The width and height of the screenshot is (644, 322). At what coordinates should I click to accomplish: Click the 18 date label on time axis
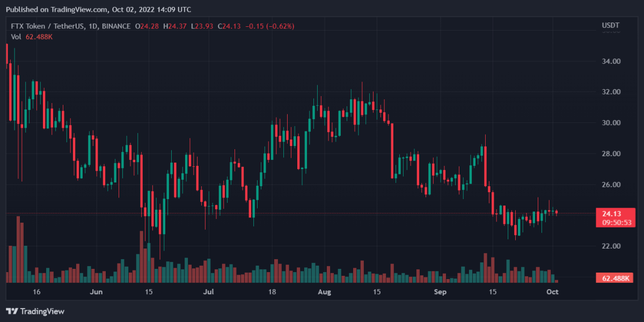[x=272, y=292]
